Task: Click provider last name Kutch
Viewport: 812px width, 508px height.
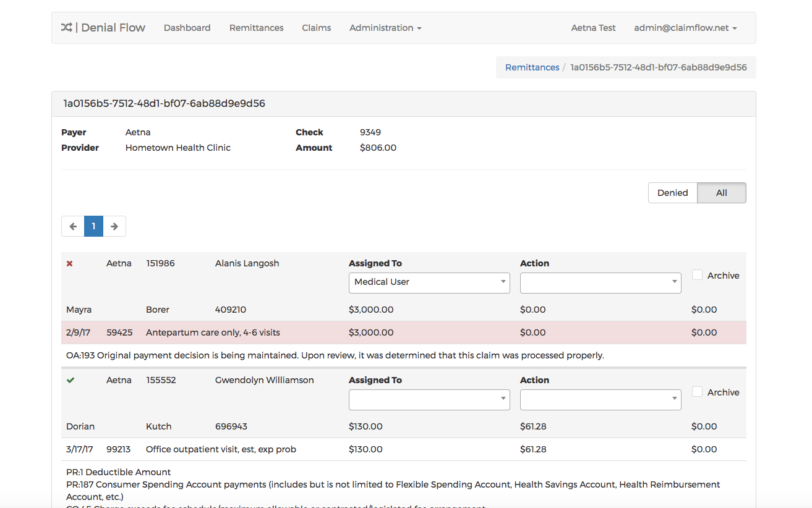Action: pos(158,426)
